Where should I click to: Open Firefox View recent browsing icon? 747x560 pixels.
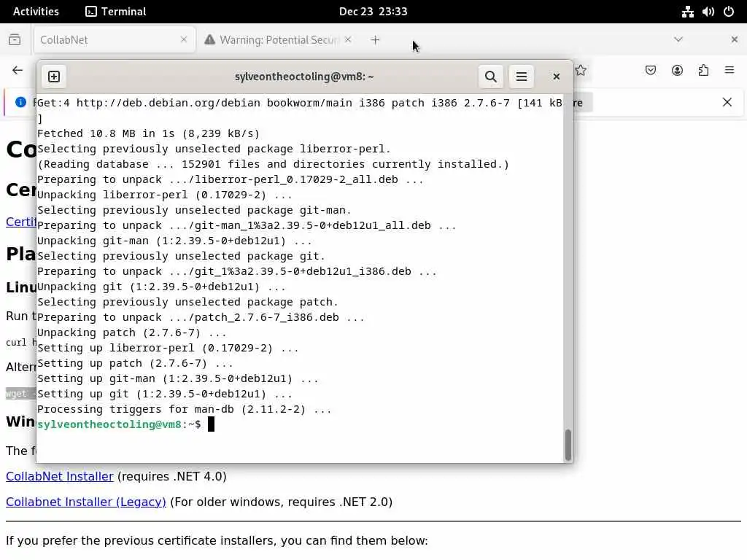click(15, 39)
